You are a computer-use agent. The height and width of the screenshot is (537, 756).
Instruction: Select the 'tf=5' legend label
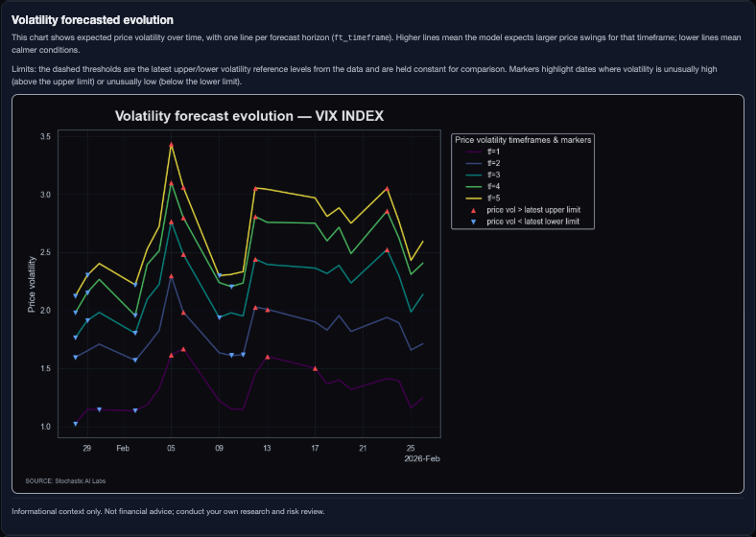[493, 198]
